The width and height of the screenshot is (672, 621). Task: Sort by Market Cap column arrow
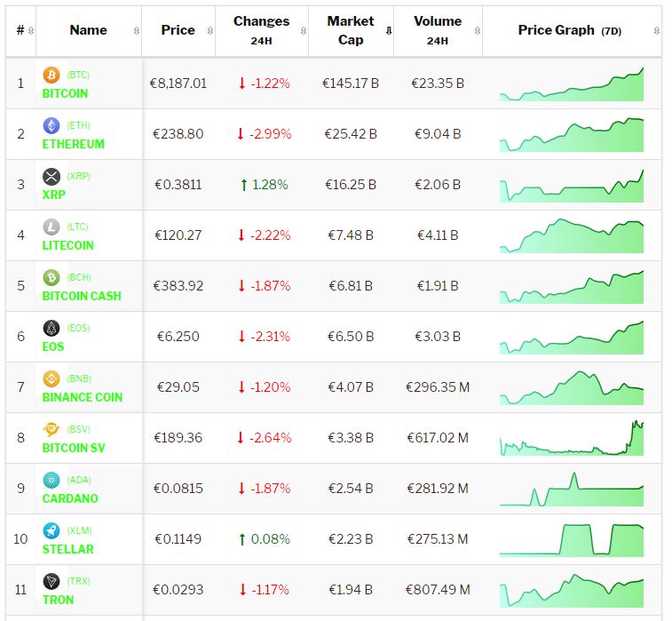(x=388, y=30)
